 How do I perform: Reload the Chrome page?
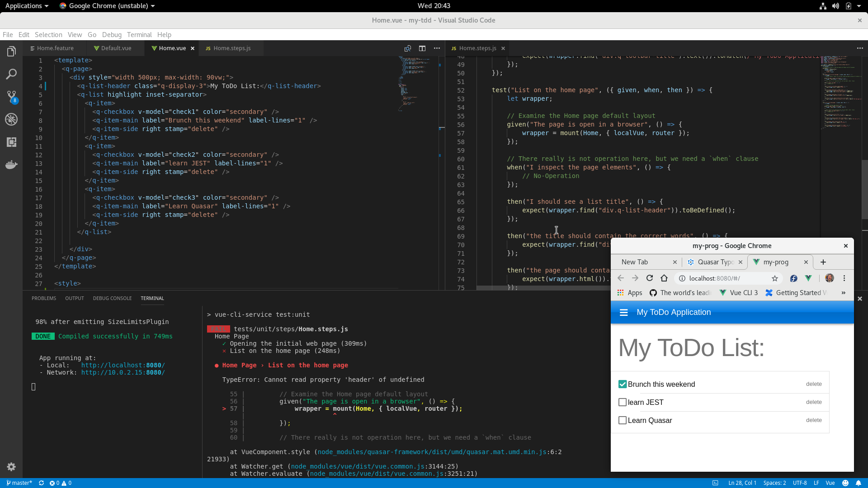point(650,278)
